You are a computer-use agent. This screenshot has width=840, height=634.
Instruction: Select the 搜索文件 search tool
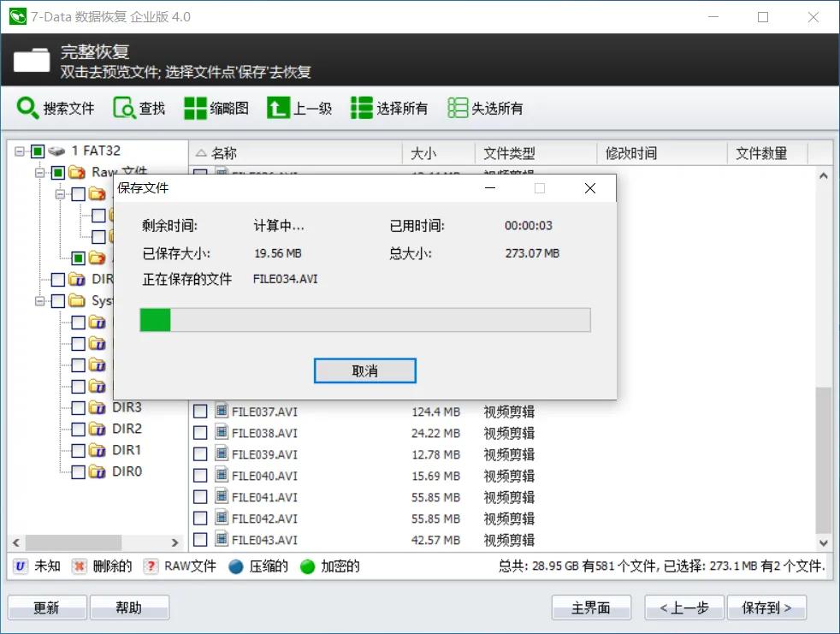pos(55,109)
